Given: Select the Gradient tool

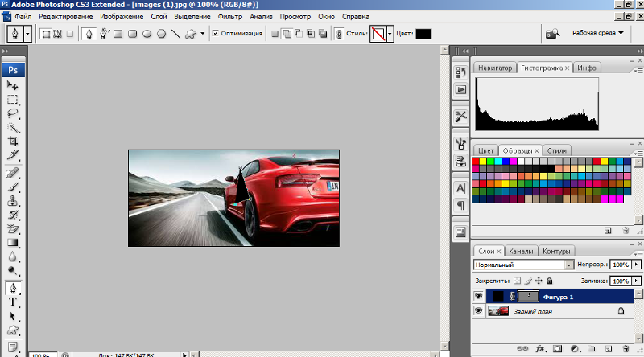Looking at the screenshot, I should [x=13, y=243].
